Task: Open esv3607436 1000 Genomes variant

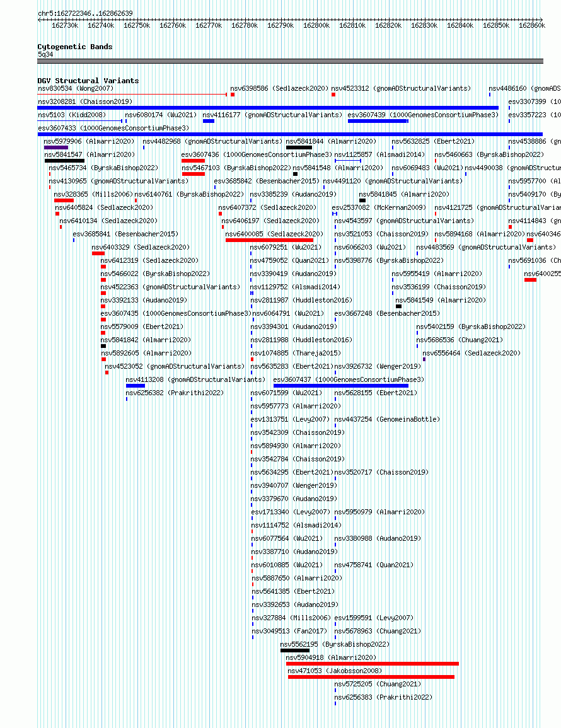Action: click(x=257, y=154)
